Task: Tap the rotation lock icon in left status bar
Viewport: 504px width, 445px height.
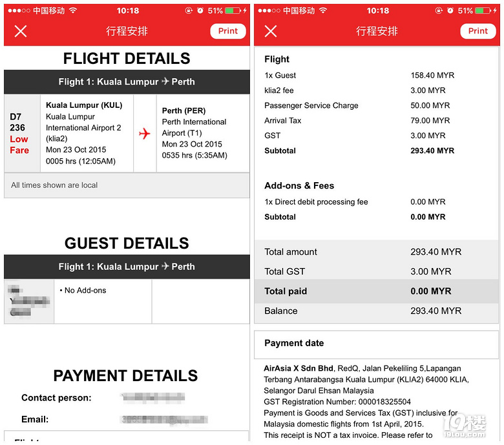Action: 189,10
